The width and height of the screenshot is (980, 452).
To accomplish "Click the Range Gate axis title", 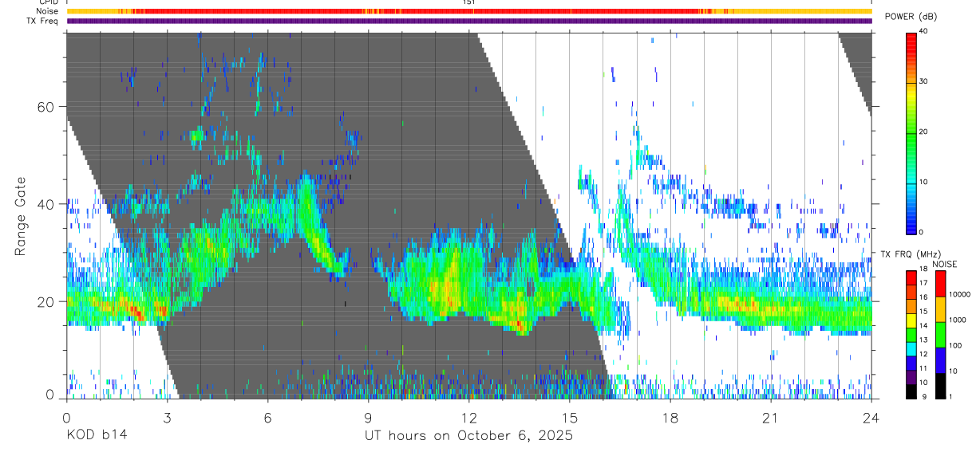I will [20, 216].
